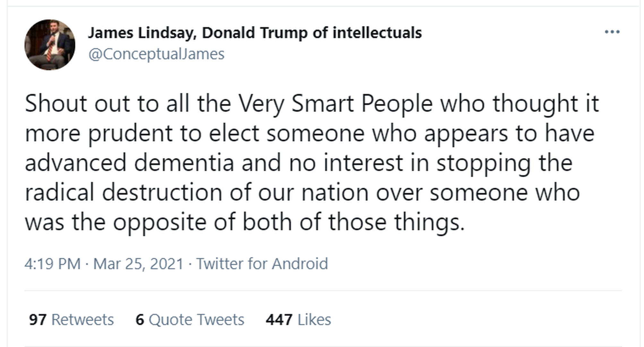Click "Donald Trump of intellectuals" in the name
This screenshot has width=644, height=347.
click(312, 33)
